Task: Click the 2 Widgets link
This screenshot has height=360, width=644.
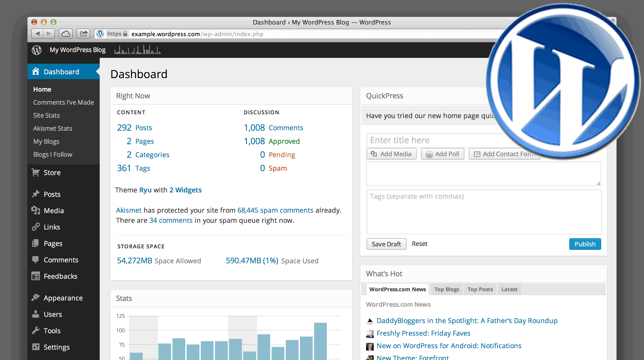Action: pyautogui.click(x=185, y=190)
